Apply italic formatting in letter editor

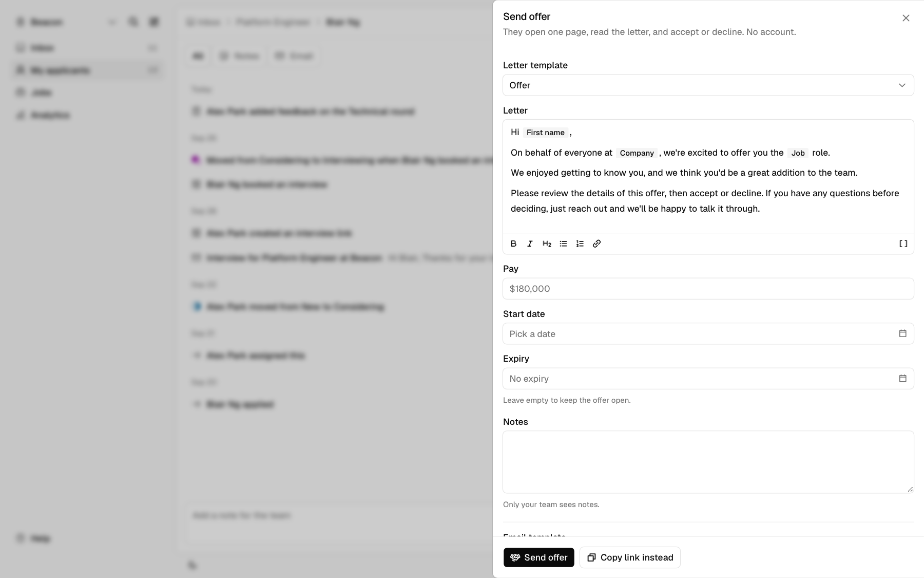[x=530, y=244]
